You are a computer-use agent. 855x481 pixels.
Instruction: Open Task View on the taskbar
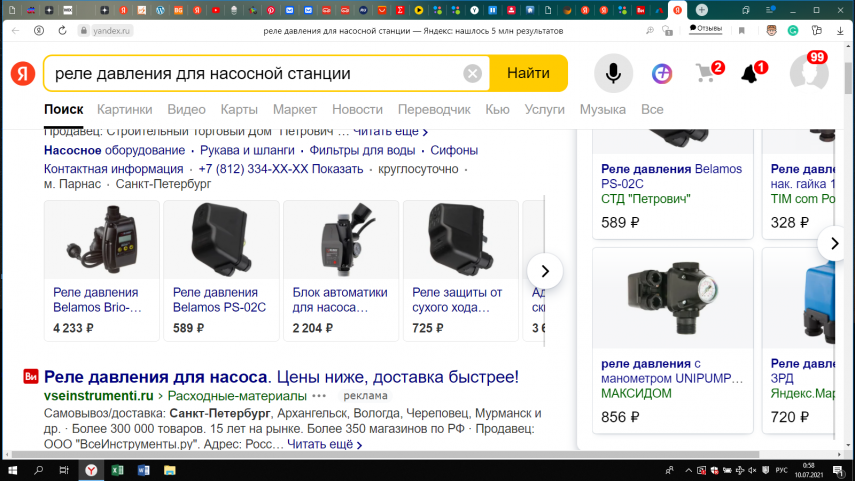(64, 470)
